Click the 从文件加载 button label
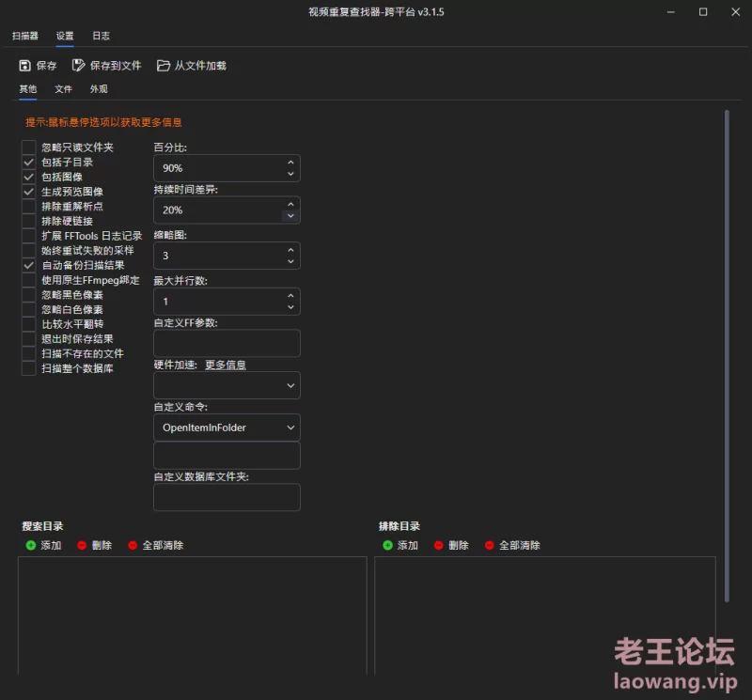Image resolution: width=752 pixels, height=700 pixels. [x=200, y=66]
